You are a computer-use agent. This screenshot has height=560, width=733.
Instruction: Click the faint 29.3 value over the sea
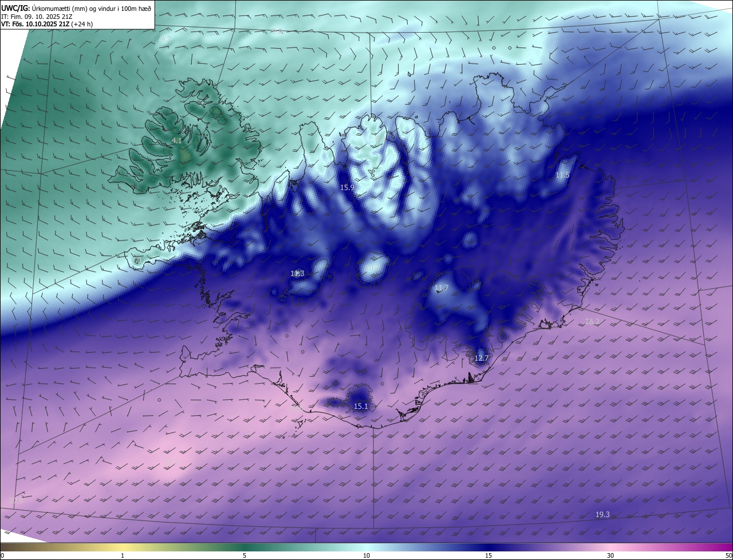[x=171, y=461]
